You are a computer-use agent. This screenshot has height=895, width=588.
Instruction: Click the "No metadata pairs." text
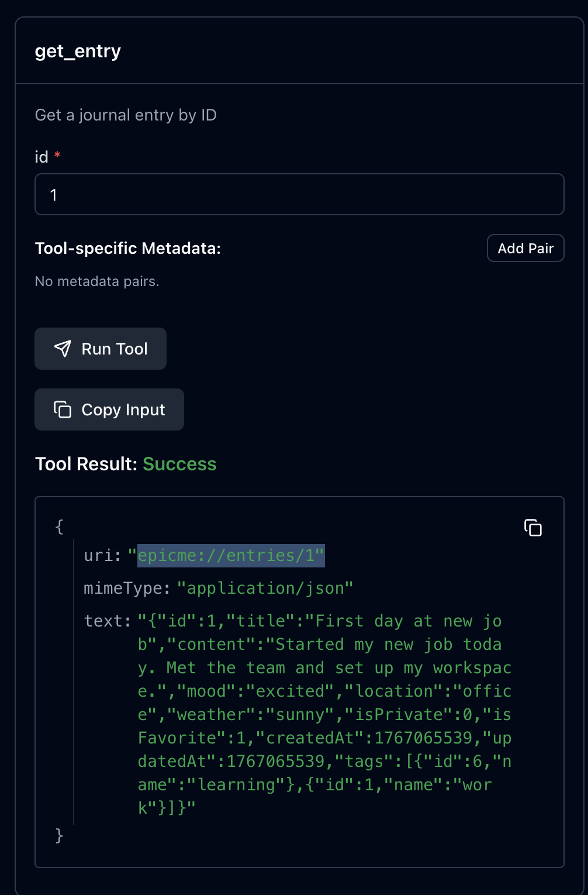point(97,281)
